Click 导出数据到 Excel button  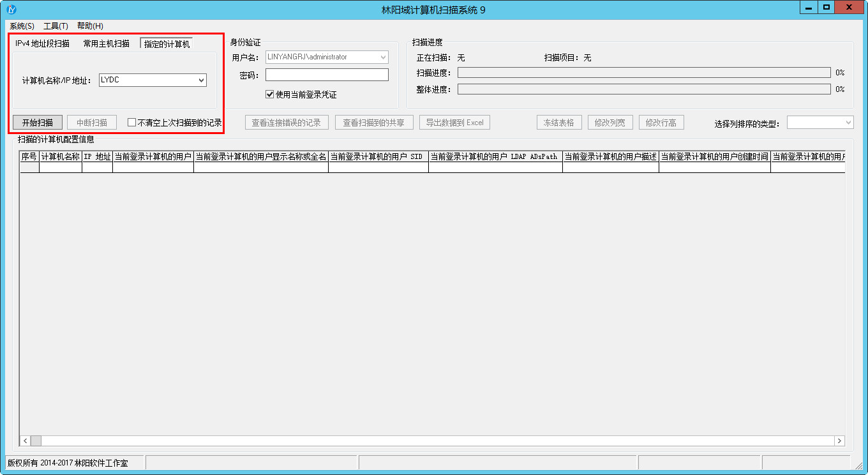pos(454,123)
